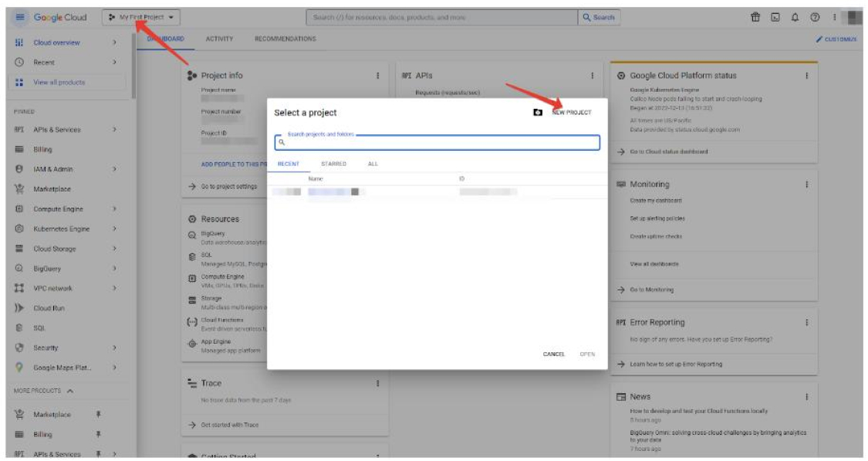Expand the Google Maps Platform submenu chevron
The width and height of the screenshot is (868, 461).
[115, 368]
